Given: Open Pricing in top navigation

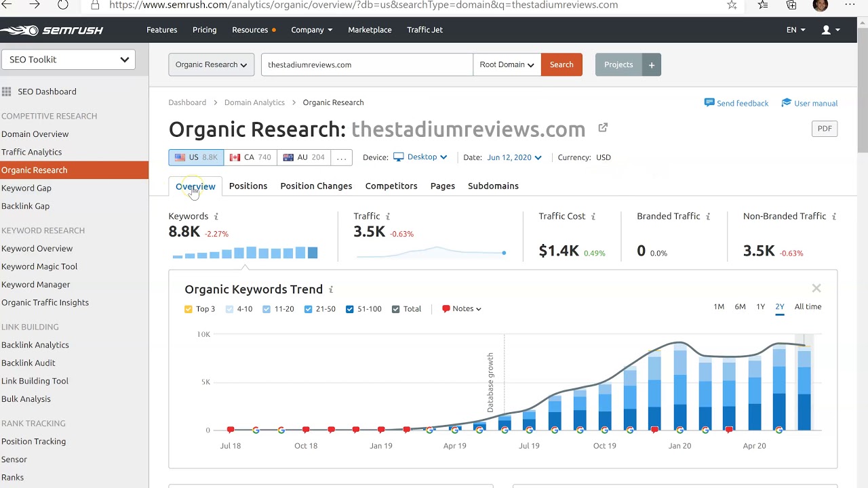Looking at the screenshot, I should [204, 30].
